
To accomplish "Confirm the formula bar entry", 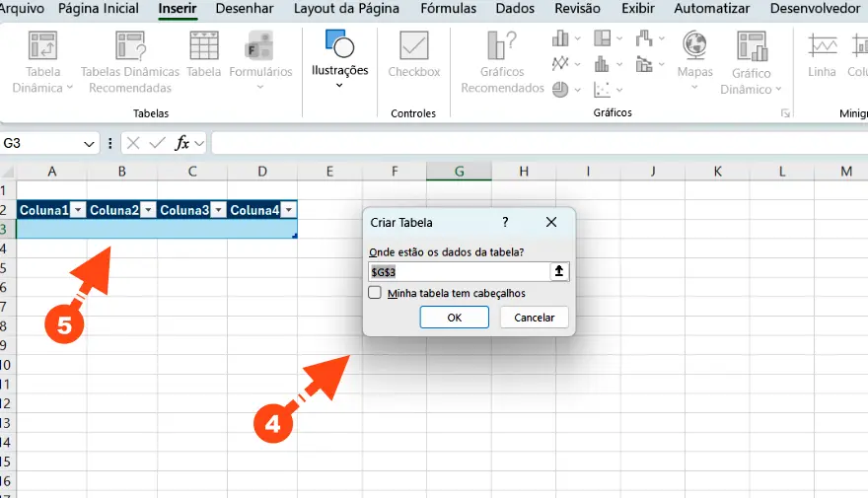I will (157, 143).
